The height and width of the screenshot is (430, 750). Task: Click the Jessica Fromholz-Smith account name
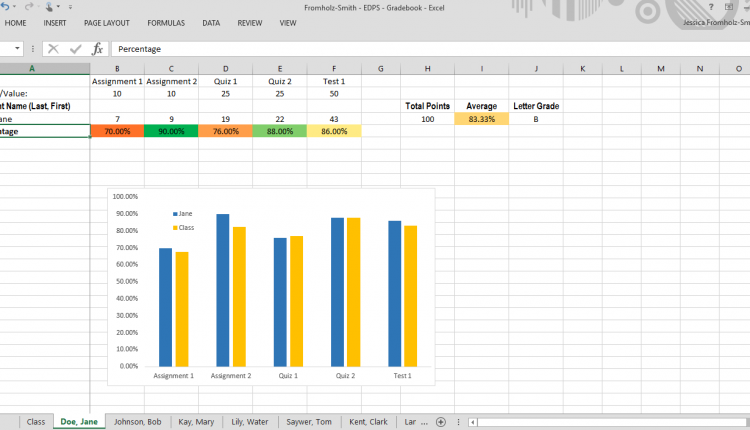coord(712,22)
